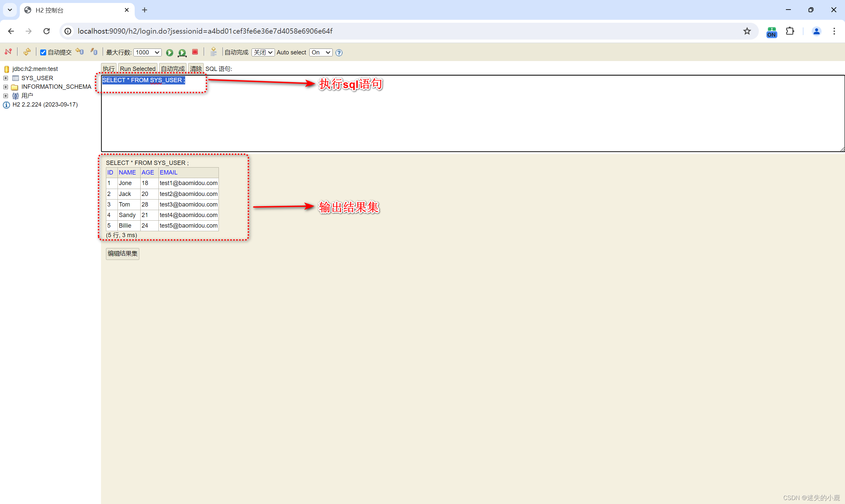Click the 清除 clear button
The image size is (845, 504).
(x=196, y=68)
